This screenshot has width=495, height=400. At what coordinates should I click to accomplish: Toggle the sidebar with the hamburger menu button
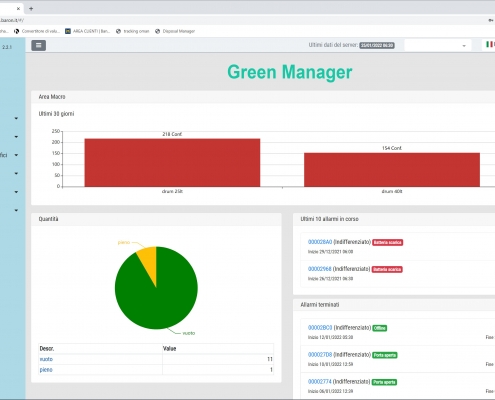pos(39,45)
